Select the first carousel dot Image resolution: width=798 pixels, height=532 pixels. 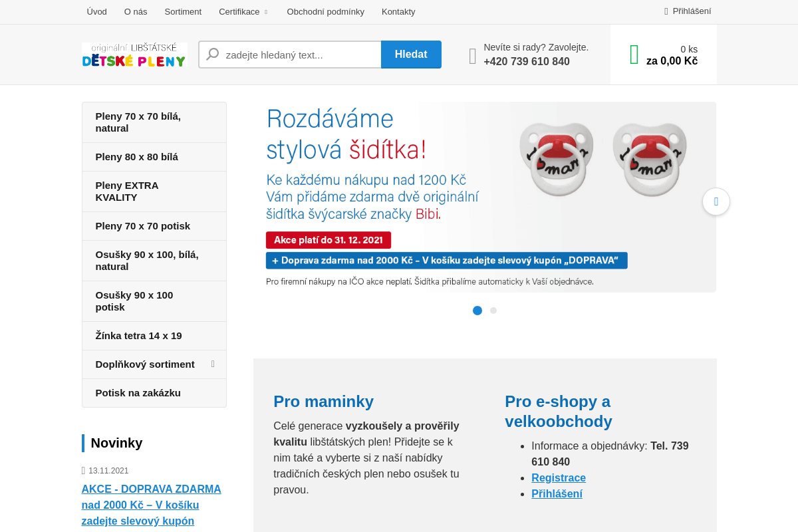click(477, 311)
